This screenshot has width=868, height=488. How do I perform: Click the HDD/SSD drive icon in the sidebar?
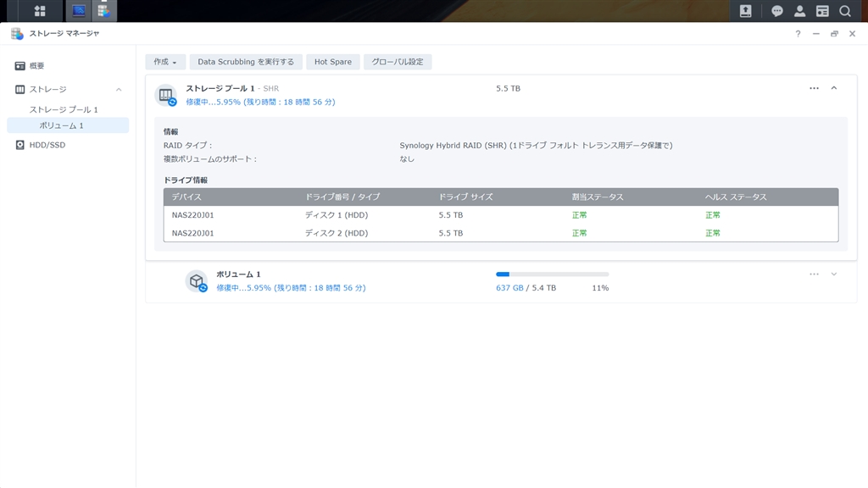[x=20, y=145]
